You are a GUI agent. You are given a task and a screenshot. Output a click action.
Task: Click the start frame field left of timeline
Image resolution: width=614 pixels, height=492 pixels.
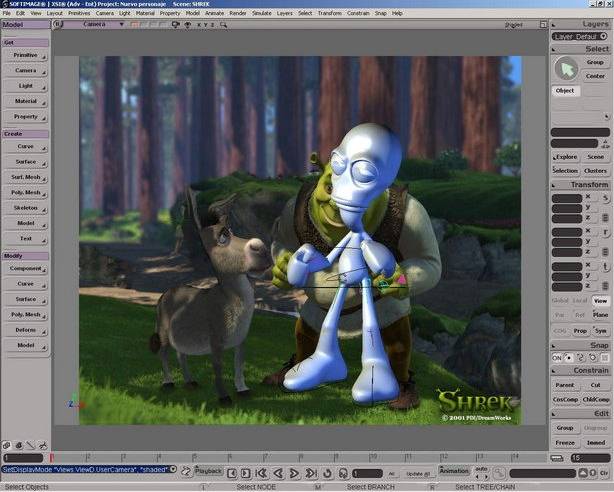[x=23, y=458]
